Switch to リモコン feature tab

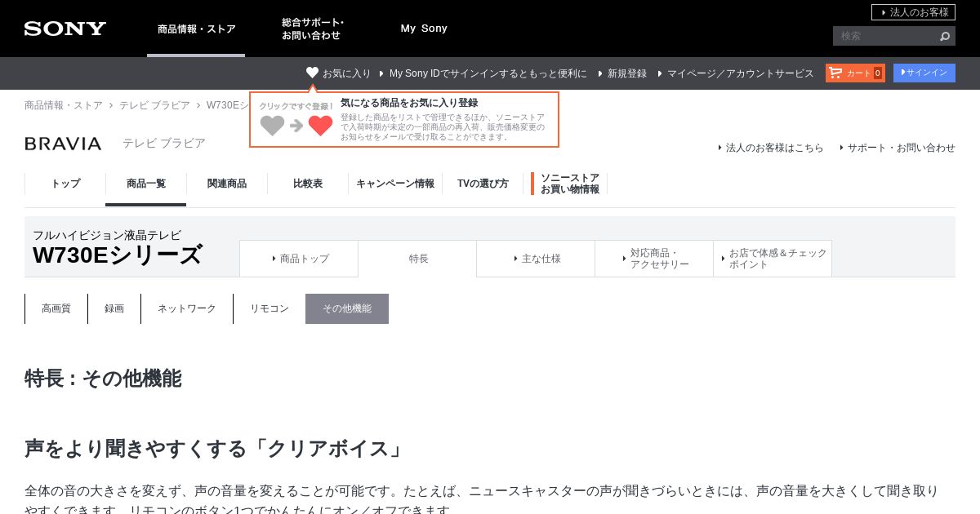tap(269, 308)
